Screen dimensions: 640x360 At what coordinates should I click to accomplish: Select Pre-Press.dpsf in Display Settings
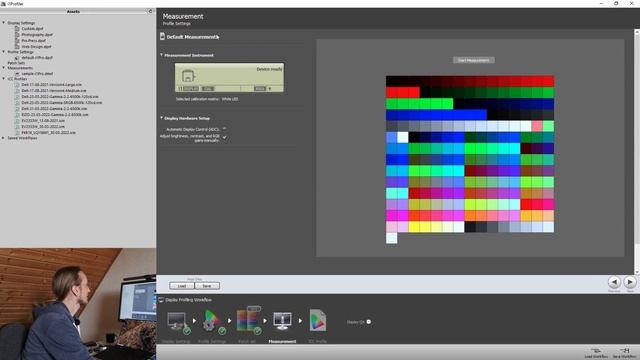point(33,41)
